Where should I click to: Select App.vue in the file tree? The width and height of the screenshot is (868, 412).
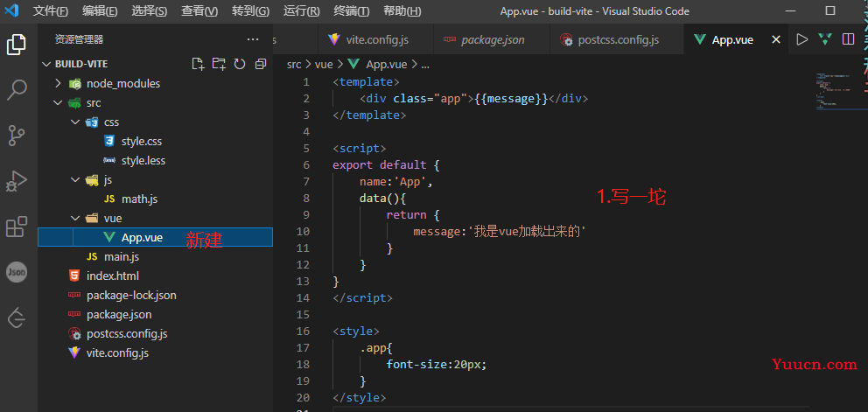pyautogui.click(x=155, y=237)
